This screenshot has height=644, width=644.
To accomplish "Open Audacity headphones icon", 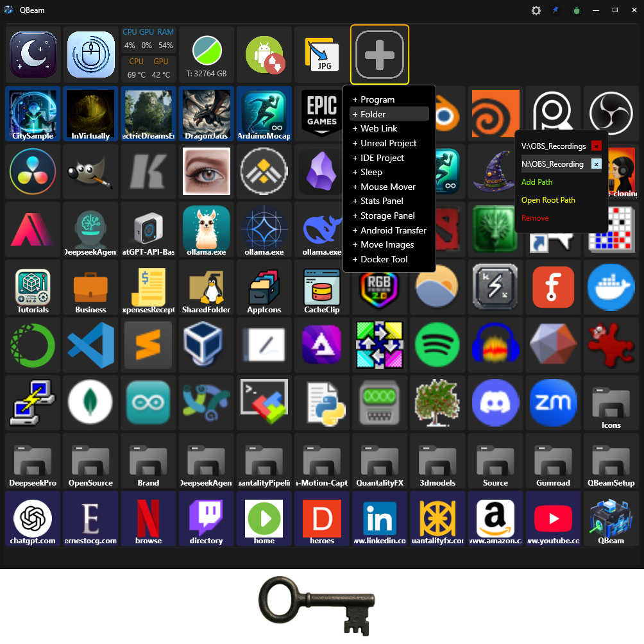I will [x=495, y=345].
